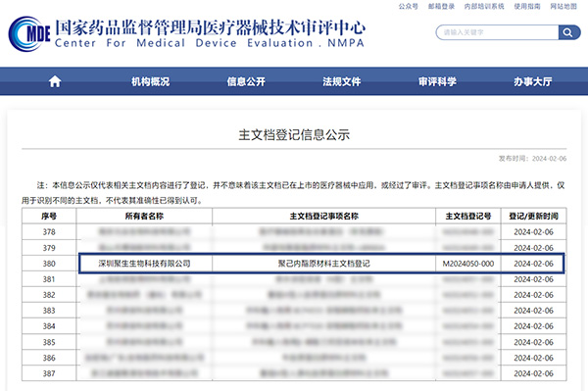Screen dimensions: 588x391
Task: Click row number 387
Action: (49, 373)
